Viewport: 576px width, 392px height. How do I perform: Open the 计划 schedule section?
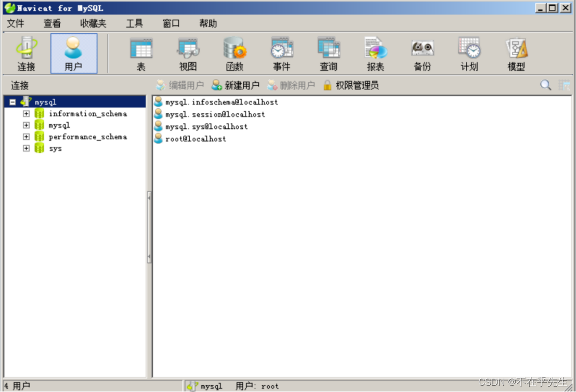[469, 54]
